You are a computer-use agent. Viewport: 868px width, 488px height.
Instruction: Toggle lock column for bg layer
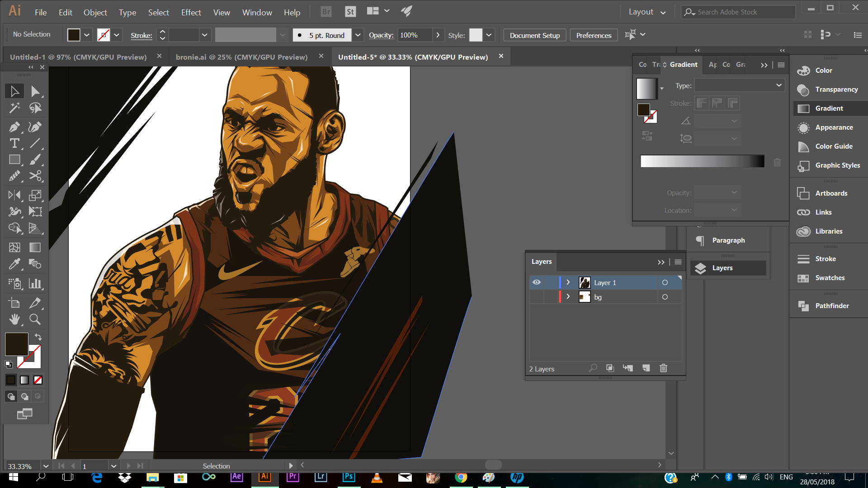click(551, 297)
